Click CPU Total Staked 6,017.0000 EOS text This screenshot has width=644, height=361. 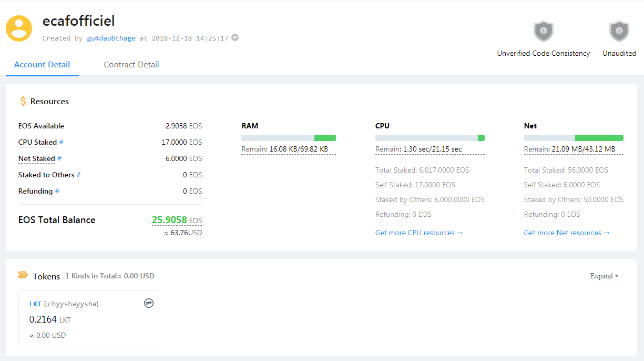pos(422,170)
